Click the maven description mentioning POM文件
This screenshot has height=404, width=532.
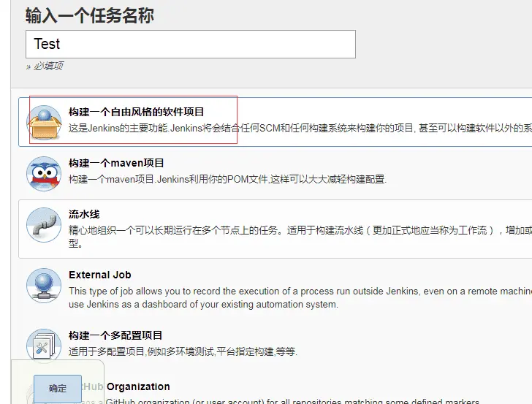(x=228, y=179)
